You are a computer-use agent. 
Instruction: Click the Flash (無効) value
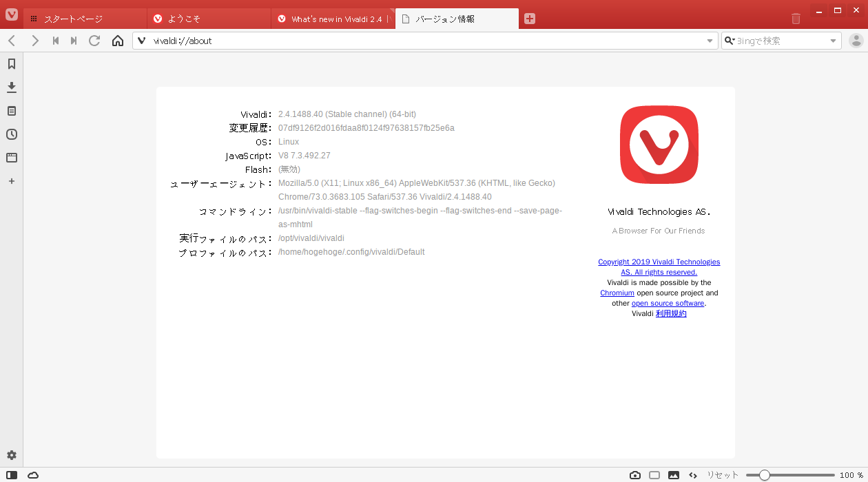[289, 169]
